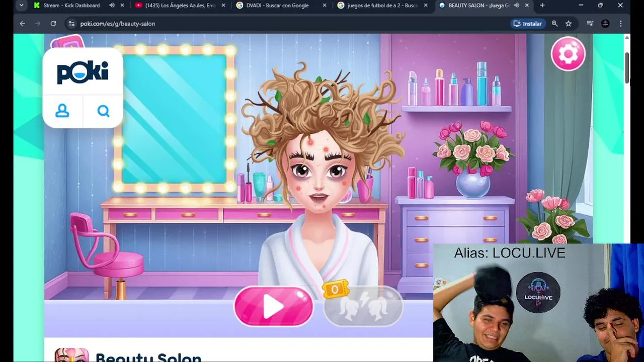Open the pink game settings gear
644x362 pixels.
(x=568, y=53)
